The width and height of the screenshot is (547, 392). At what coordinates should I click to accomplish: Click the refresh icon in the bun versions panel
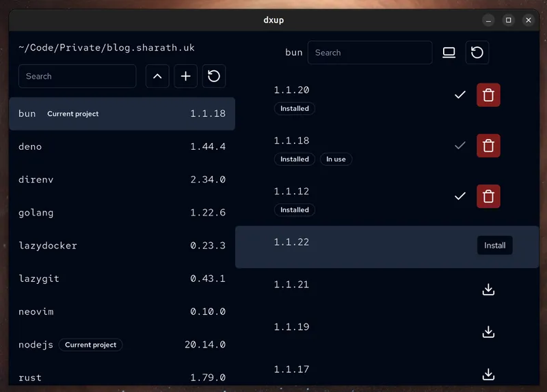(477, 53)
